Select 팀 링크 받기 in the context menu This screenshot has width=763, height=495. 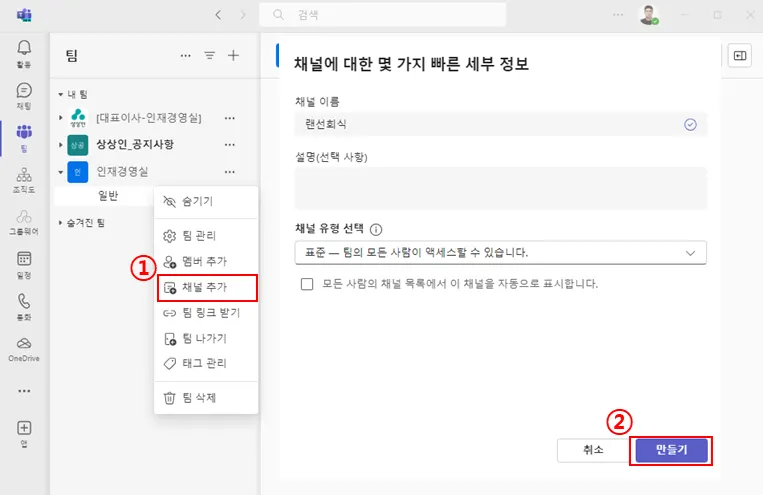pos(206,313)
